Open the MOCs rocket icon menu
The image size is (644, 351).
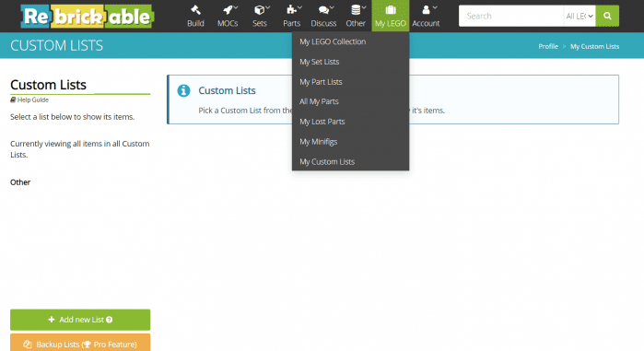(228, 10)
